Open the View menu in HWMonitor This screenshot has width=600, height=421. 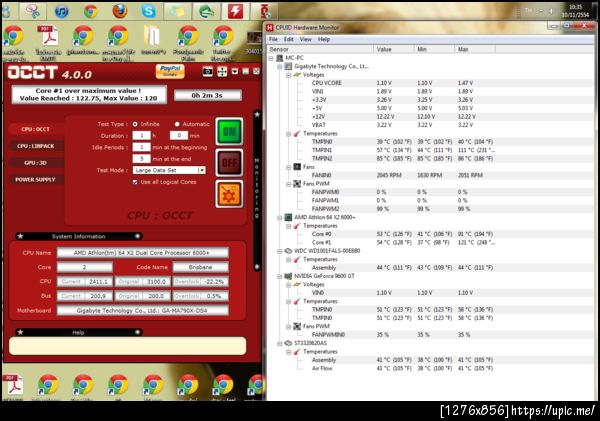[x=305, y=39]
